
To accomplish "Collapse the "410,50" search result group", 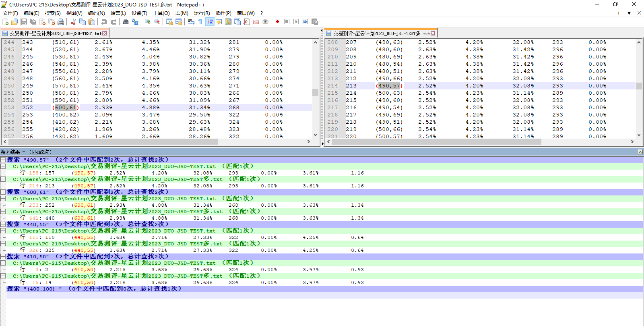I will click(3, 257).
